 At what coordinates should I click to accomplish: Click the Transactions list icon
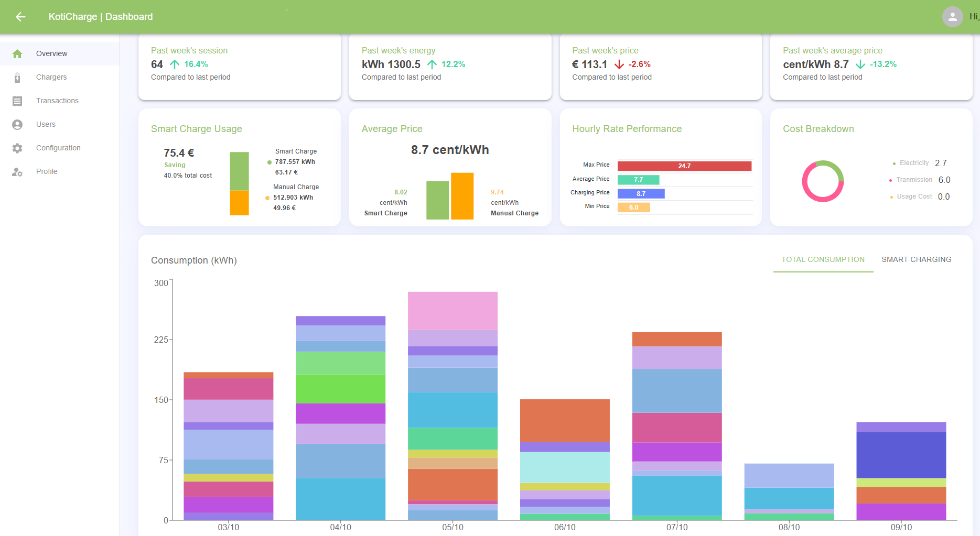[17, 101]
